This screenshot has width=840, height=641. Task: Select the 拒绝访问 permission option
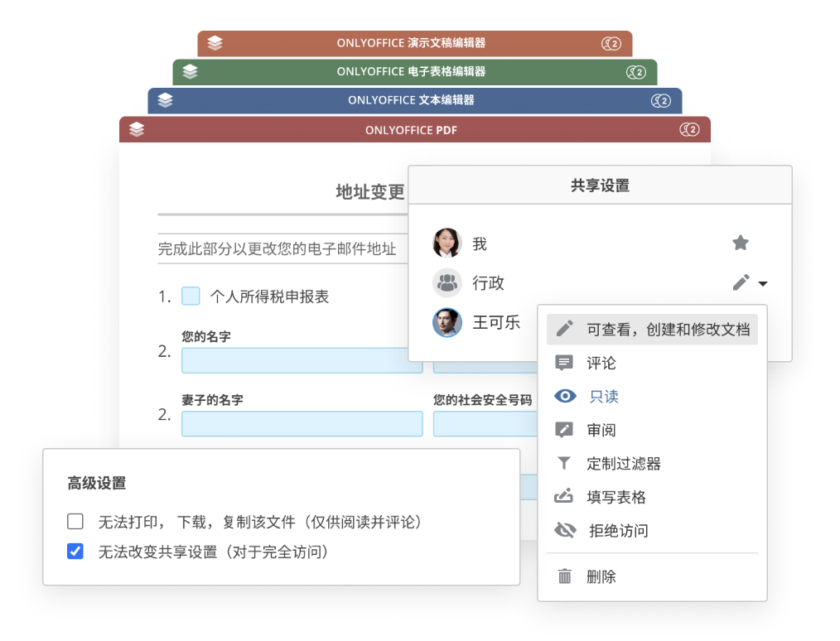[652, 531]
